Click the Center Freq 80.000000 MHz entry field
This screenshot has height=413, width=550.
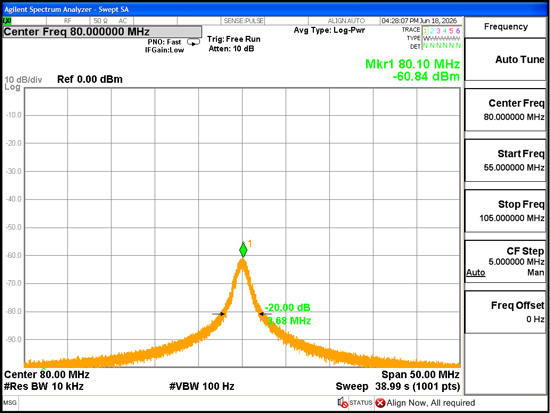click(x=102, y=32)
